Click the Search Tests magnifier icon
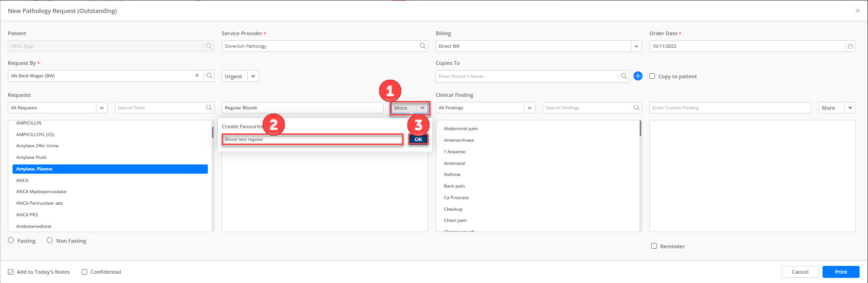 209,107
